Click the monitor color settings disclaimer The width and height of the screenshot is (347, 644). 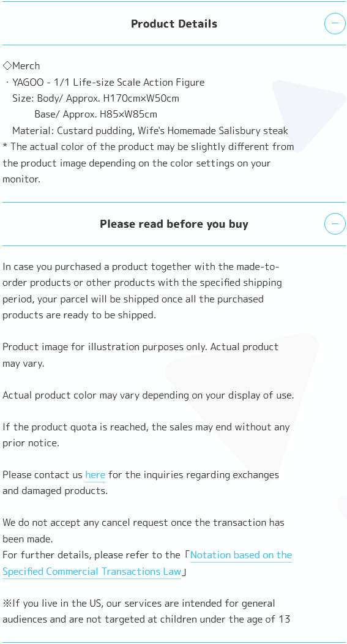pyautogui.click(x=148, y=163)
